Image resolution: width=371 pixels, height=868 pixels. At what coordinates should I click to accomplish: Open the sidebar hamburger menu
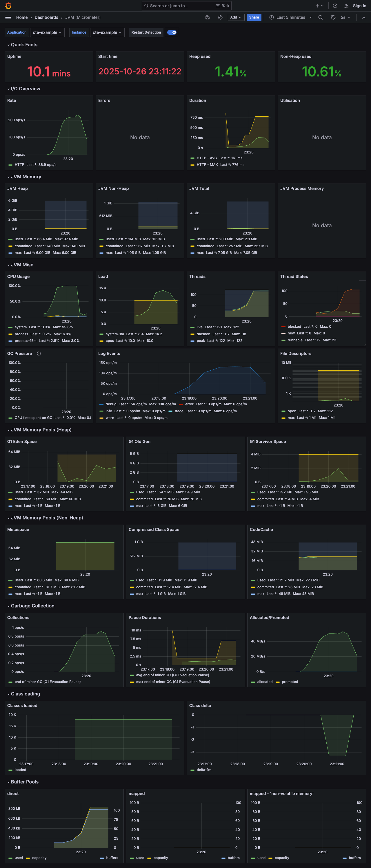(x=8, y=18)
